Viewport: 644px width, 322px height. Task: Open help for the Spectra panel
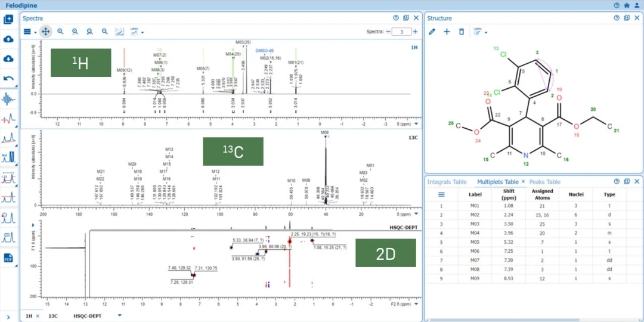point(396,18)
